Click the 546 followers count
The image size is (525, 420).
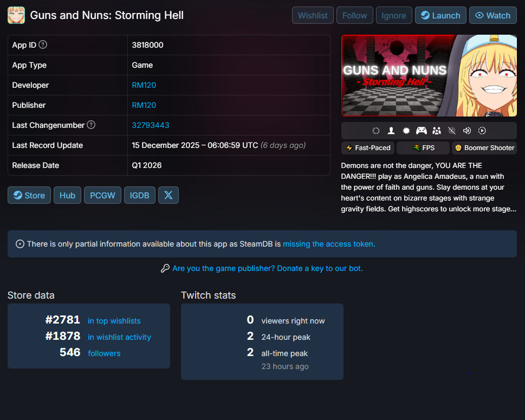click(x=70, y=352)
